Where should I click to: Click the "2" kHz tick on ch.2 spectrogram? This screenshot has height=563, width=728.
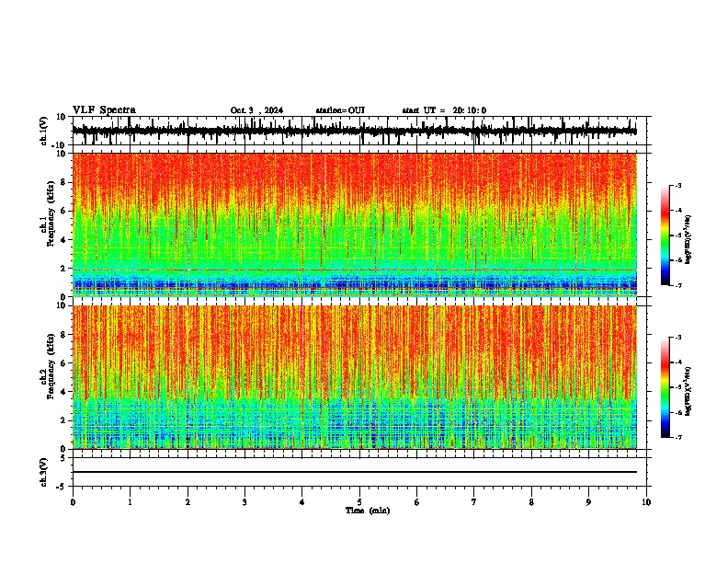pos(63,420)
